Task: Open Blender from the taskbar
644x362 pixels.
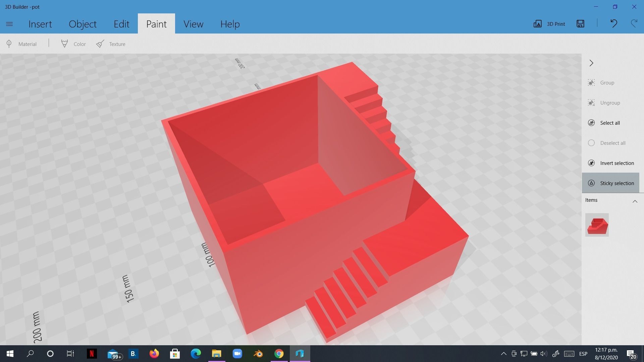Action: point(258,354)
